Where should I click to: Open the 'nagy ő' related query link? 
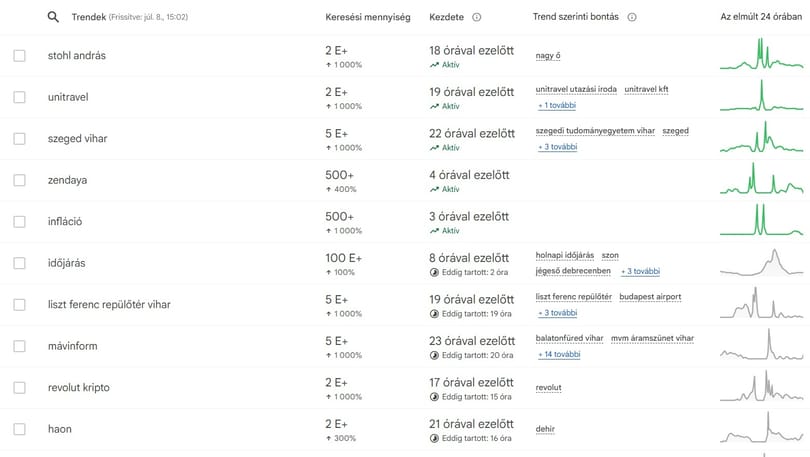pos(548,56)
